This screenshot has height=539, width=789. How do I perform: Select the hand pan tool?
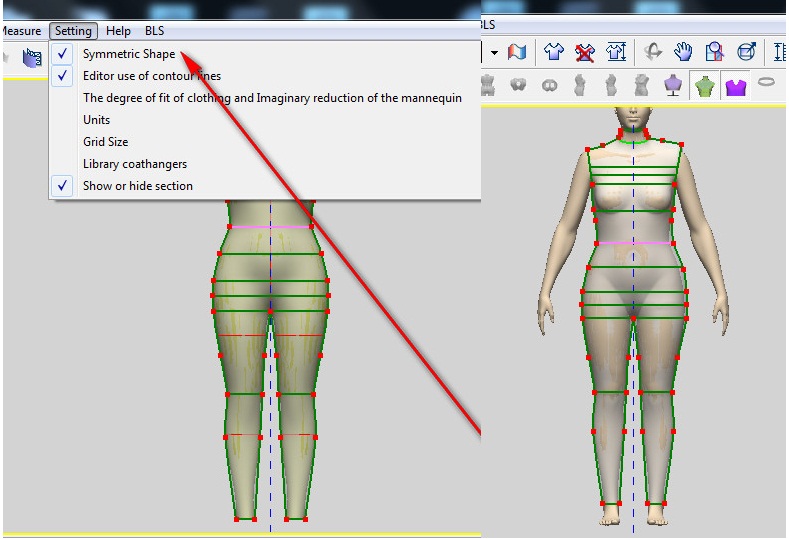click(x=683, y=51)
